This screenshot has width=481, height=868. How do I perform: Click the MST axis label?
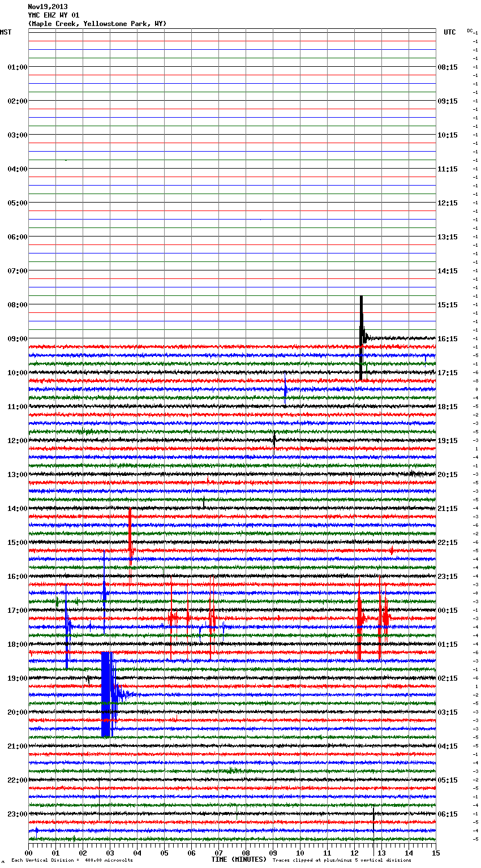pyautogui.click(x=6, y=32)
